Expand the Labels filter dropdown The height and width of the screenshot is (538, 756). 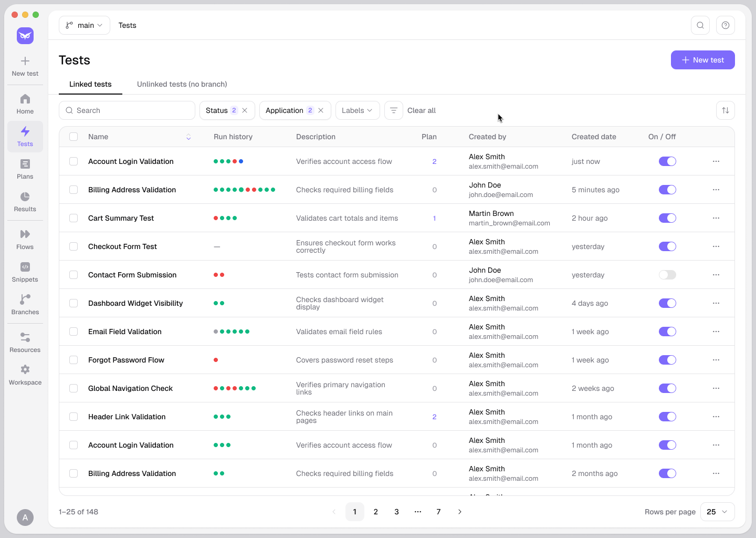click(x=358, y=110)
